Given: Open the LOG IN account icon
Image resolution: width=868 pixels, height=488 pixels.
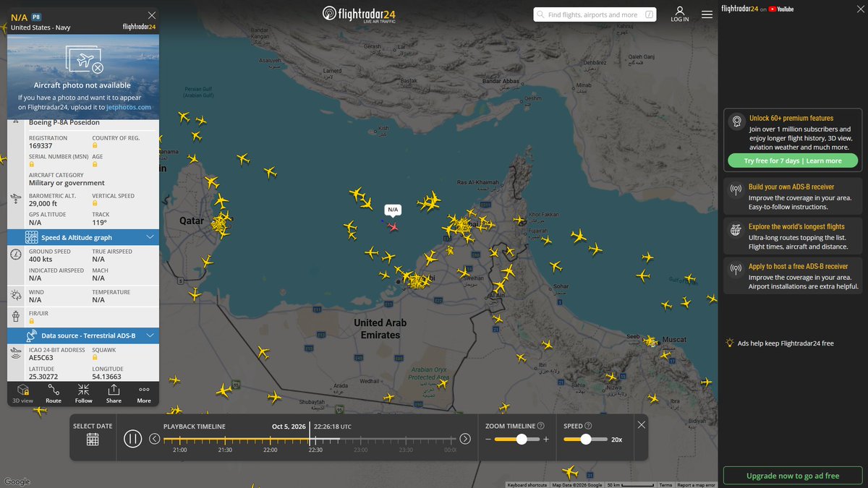Looking at the screenshot, I should [x=680, y=14].
